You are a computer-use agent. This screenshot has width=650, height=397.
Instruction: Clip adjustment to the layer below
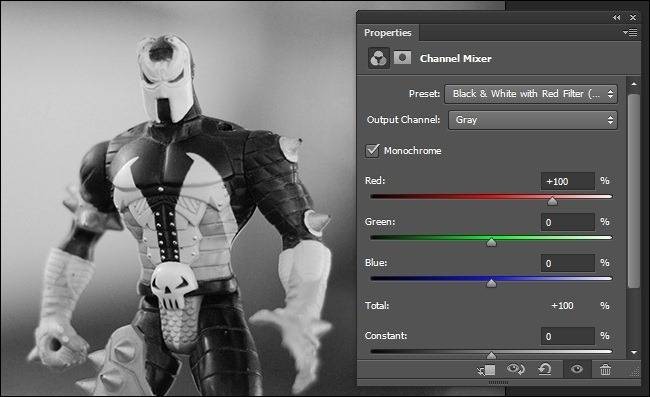486,370
